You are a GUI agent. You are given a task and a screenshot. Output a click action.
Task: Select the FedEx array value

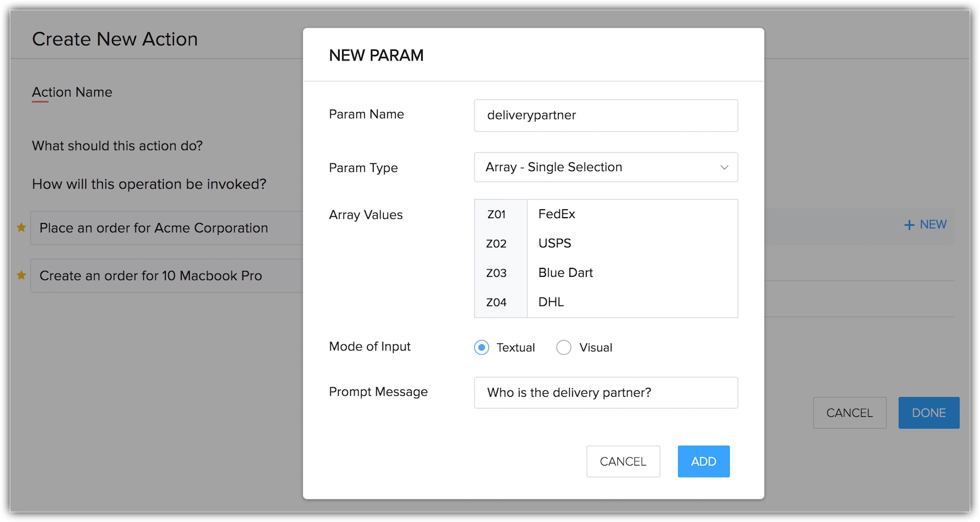tap(557, 214)
